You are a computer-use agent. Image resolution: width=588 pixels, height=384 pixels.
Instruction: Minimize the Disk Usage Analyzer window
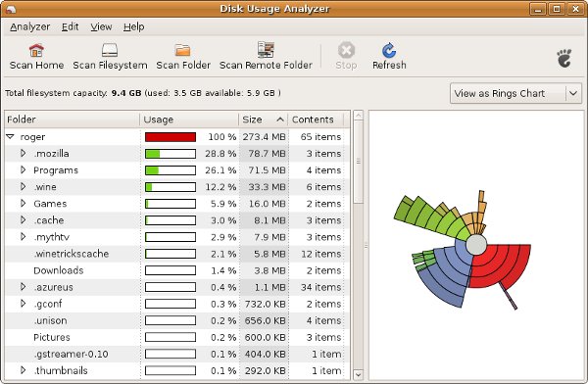pyautogui.click(x=538, y=9)
